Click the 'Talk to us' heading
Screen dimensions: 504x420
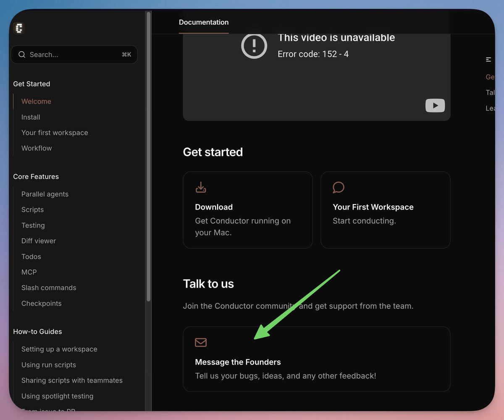208,284
